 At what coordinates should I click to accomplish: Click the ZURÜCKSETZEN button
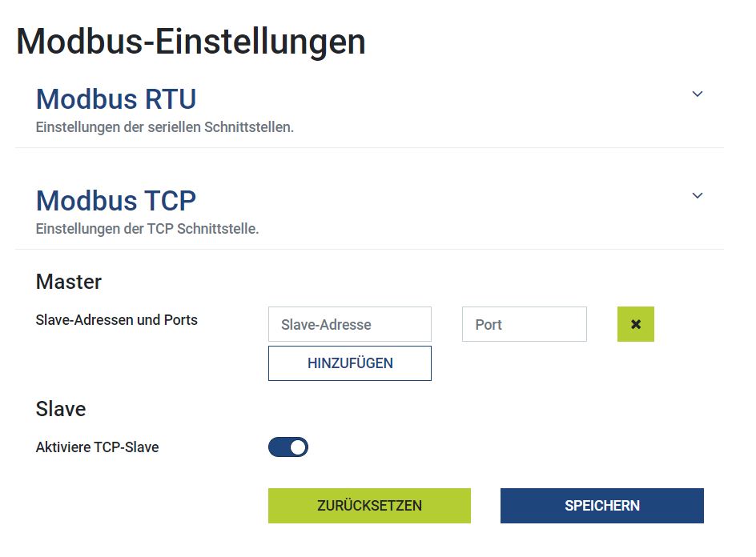pos(369,506)
